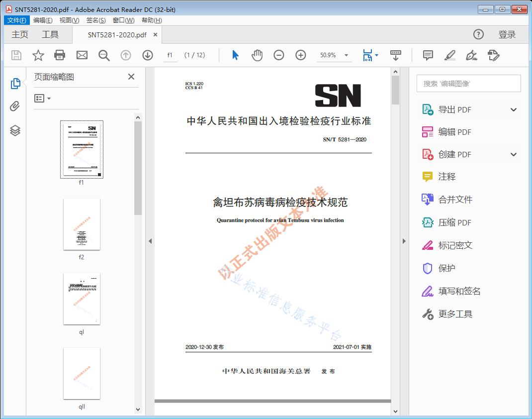532x419 pixels.
Task: Open the thumbnail options dropdown in 页面缩略图
Action: coord(43,98)
